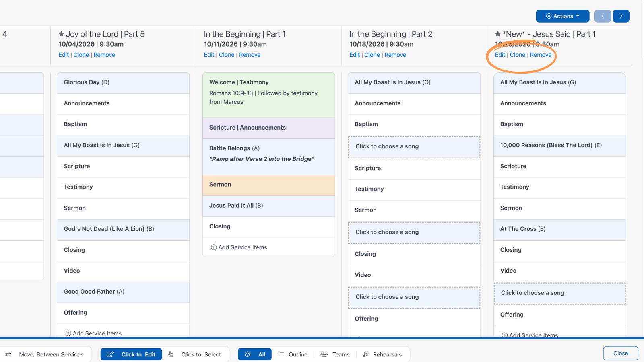Open Welcome | Testimony item
The height and width of the screenshot is (362, 644).
point(269,95)
